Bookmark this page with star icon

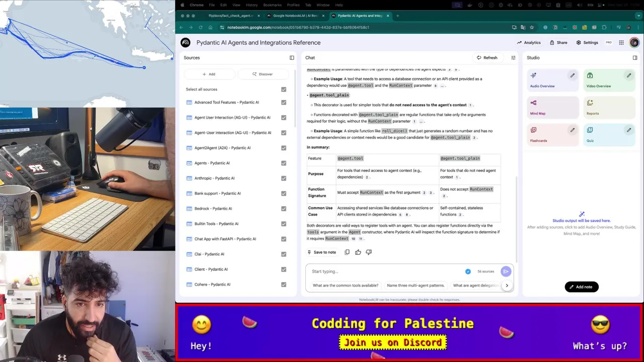(532, 27)
